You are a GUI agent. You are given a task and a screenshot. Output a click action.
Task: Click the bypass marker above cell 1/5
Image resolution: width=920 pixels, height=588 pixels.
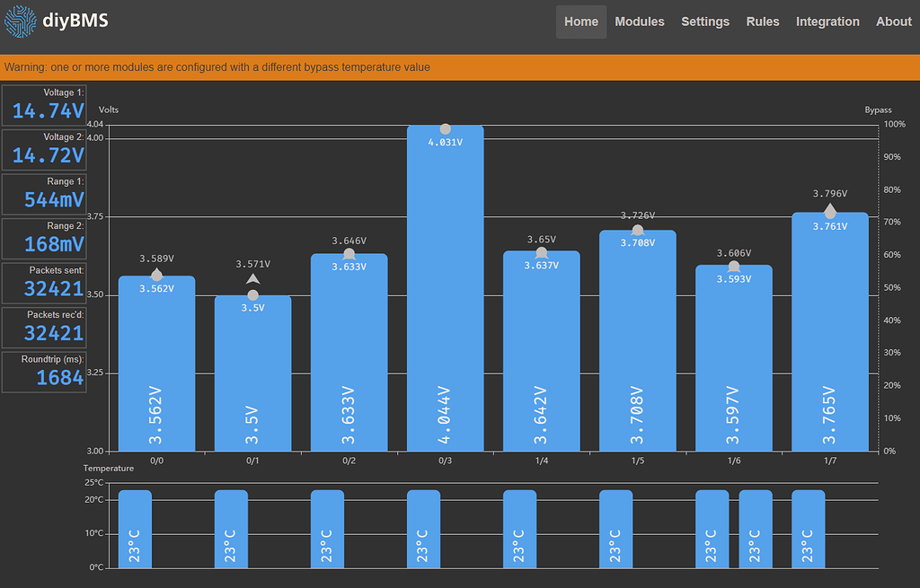pos(637,230)
